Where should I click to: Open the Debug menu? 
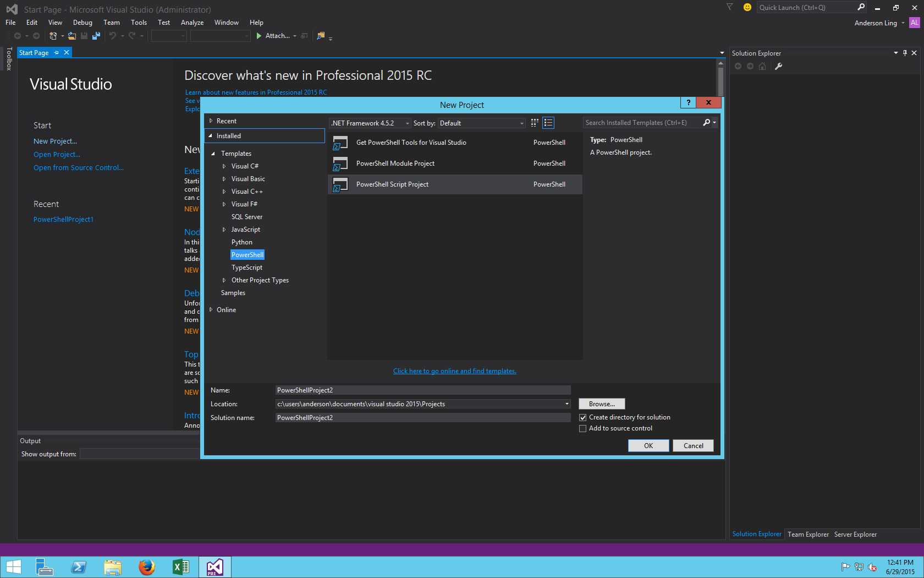[82, 23]
